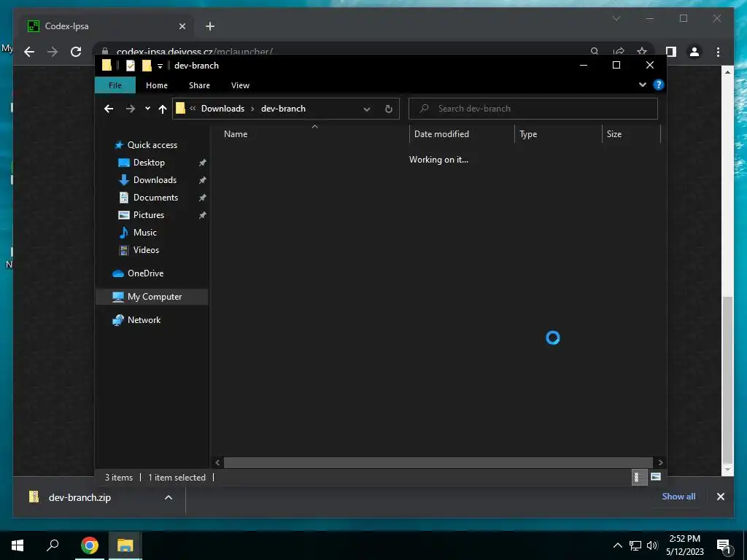Open Windows Start menu

click(18, 545)
